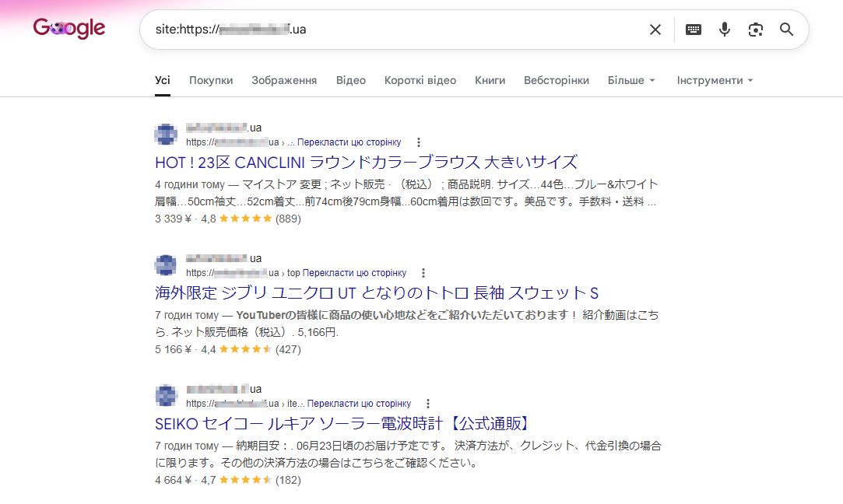This screenshot has width=843, height=504.
Task: Click the CANCLINI result snippet text
Action: click(x=406, y=193)
